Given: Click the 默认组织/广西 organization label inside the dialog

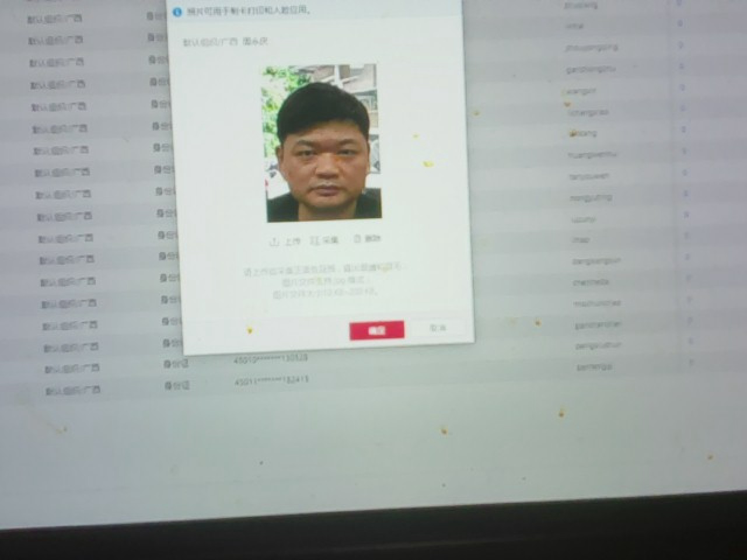Looking at the screenshot, I should coord(208,43).
